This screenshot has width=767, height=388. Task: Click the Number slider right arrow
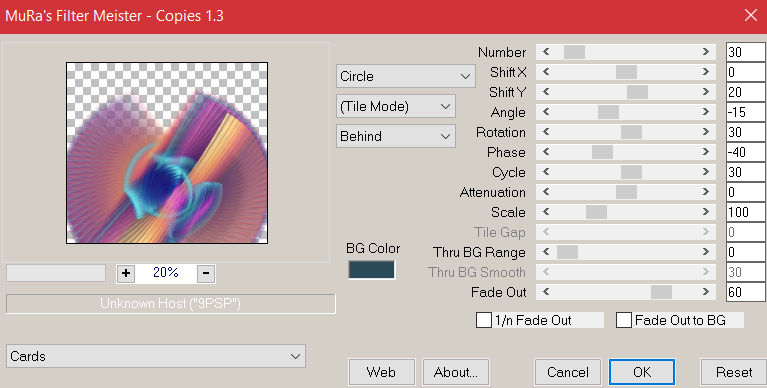[x=705, y=52]
